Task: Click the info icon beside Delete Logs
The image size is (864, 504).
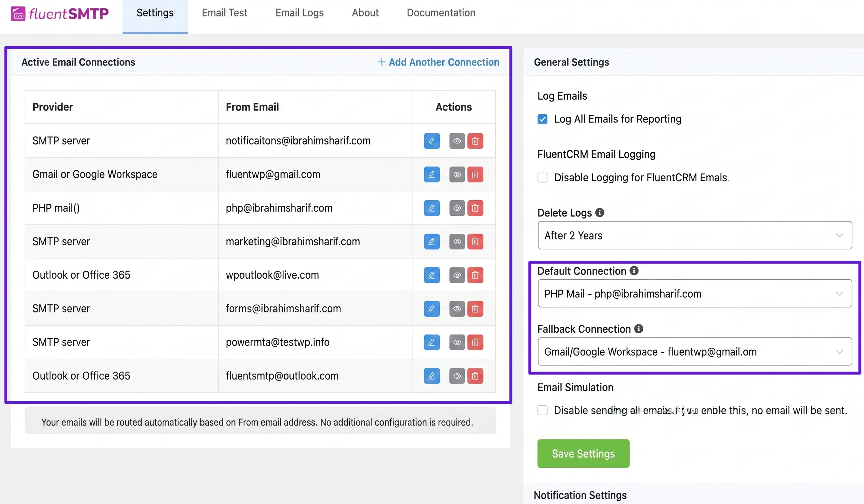Action: point(599,212)
